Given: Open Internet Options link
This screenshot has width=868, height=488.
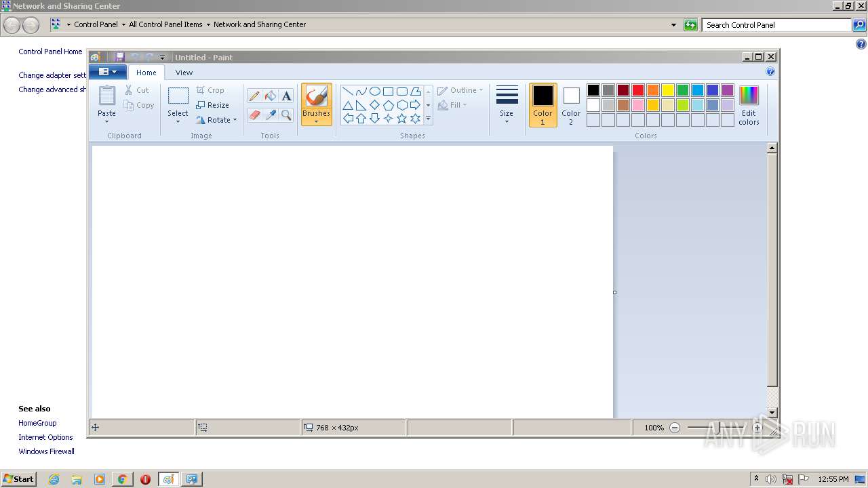Looking at the screenshot, I should pos(45,437).
